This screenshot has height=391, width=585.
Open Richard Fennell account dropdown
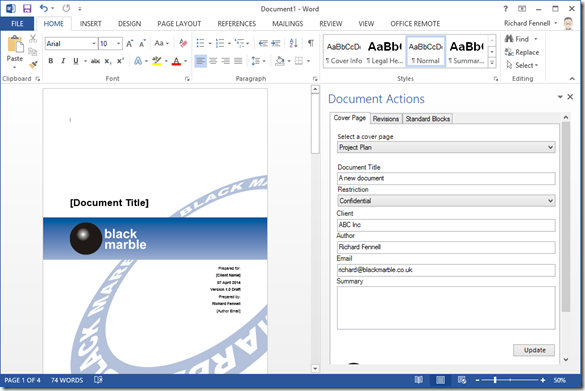(530, 23)
